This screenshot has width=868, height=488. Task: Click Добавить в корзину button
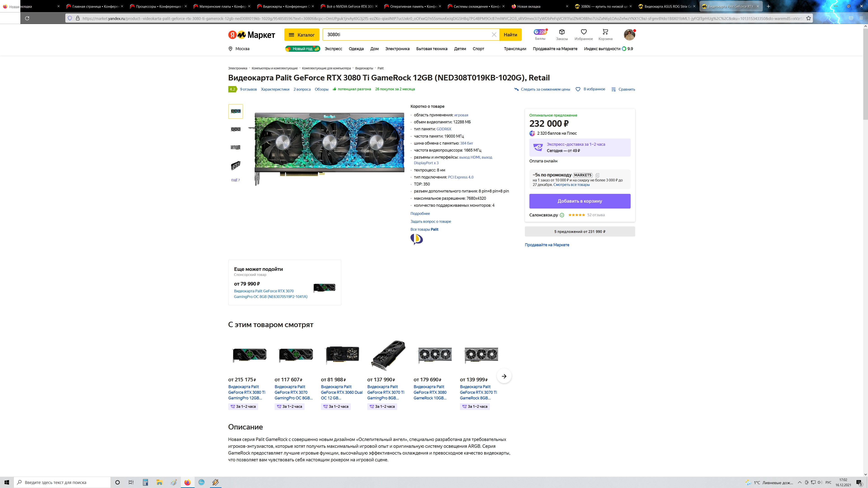580,201
